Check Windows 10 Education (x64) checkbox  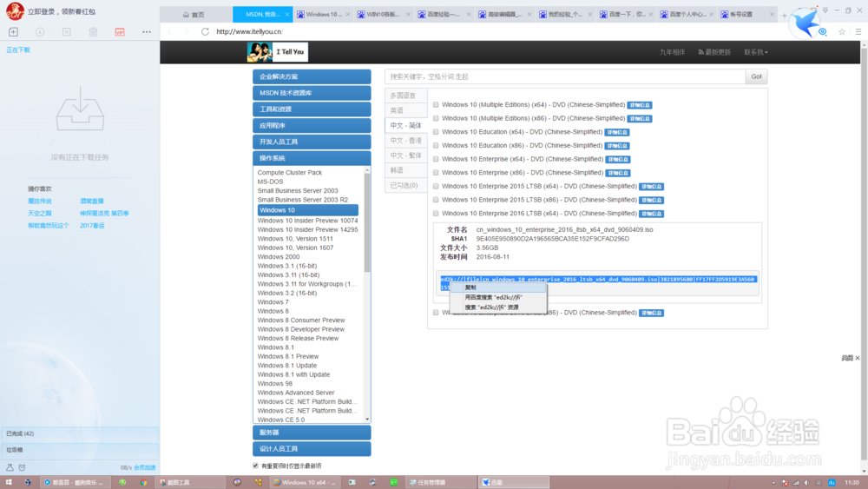click(x=436, y=132)
